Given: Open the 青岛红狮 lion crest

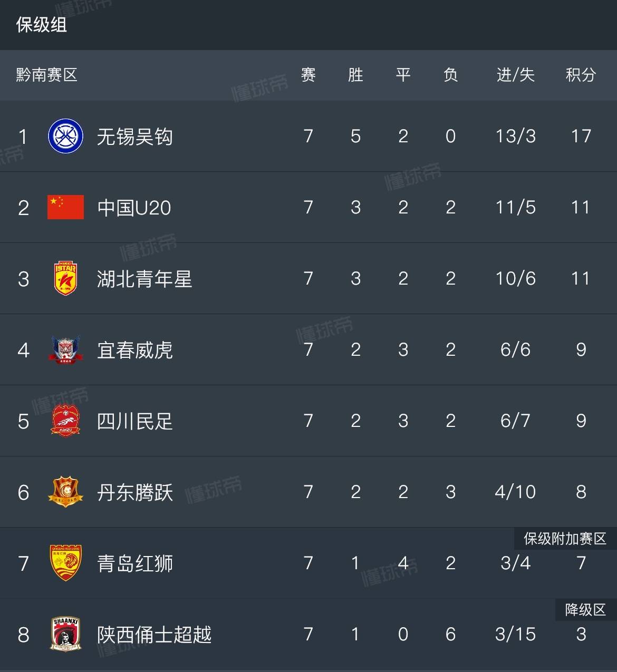Looking at the screenshot, I should click(65, 563).
